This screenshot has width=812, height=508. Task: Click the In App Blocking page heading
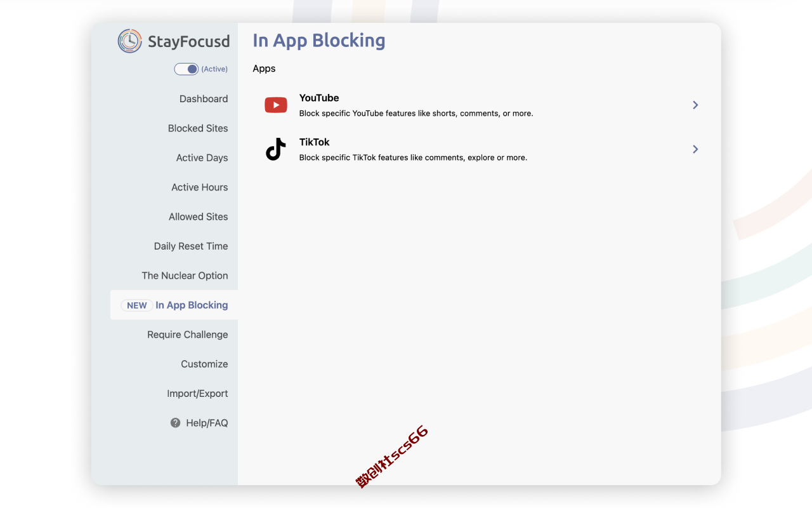[319, 41]
